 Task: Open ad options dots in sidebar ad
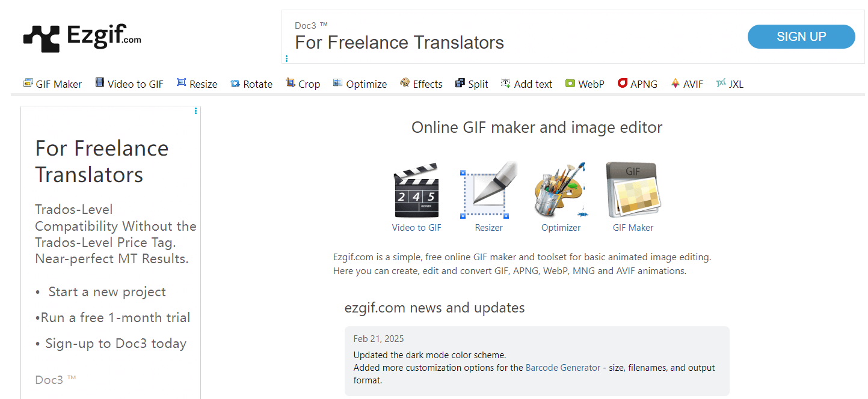pos(196,111)
